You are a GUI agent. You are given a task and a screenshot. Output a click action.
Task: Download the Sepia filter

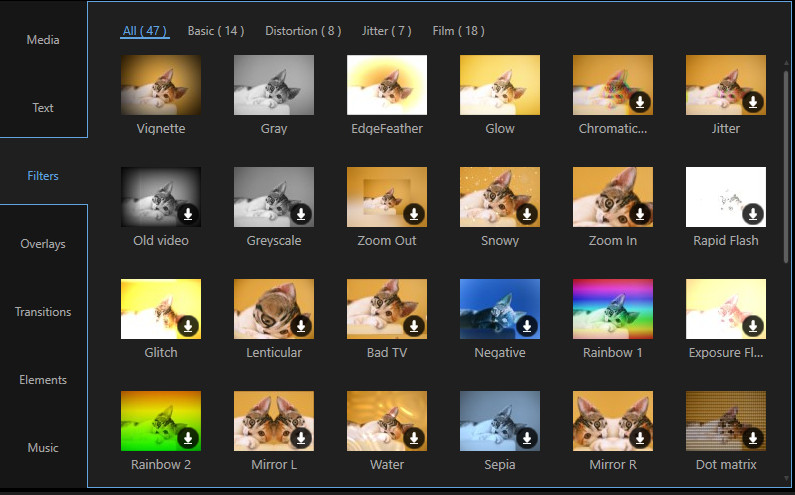(x=527, y=438)
